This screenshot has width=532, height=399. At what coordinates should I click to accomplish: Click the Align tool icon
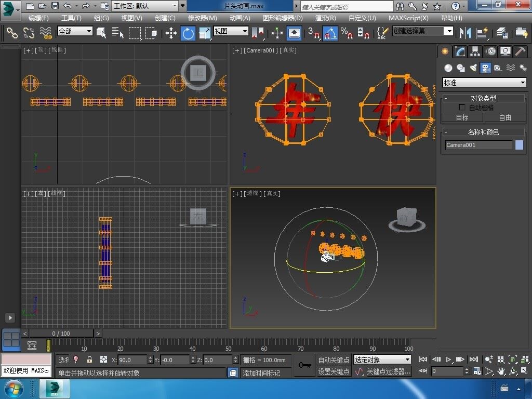pos(482,33)
